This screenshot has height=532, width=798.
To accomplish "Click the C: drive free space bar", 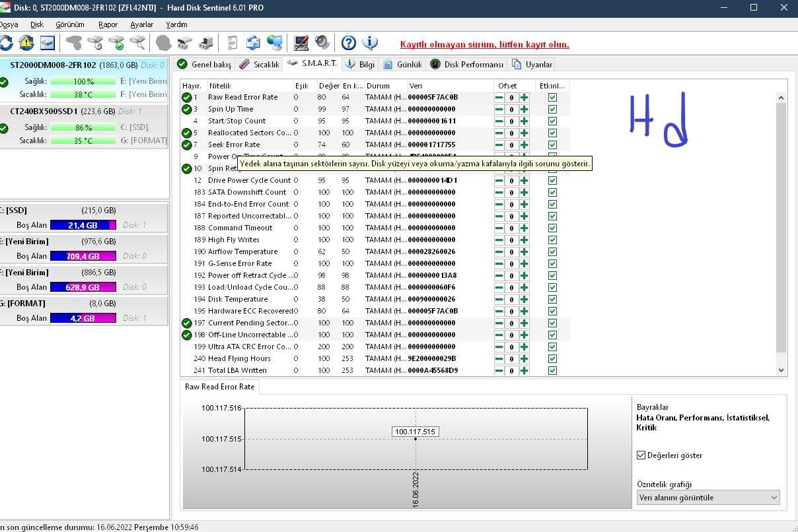I will tap(83, 225).
